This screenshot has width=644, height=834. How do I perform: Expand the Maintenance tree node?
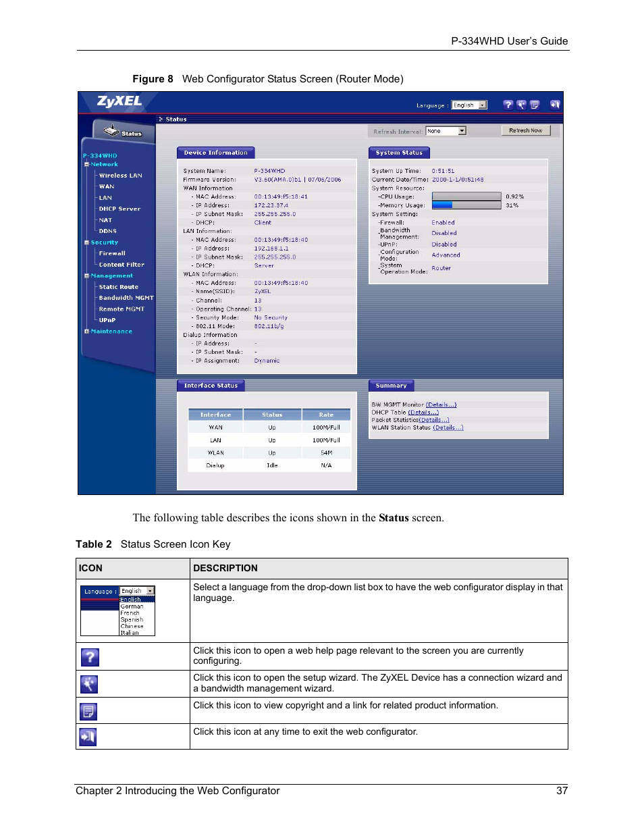[86, 332]
